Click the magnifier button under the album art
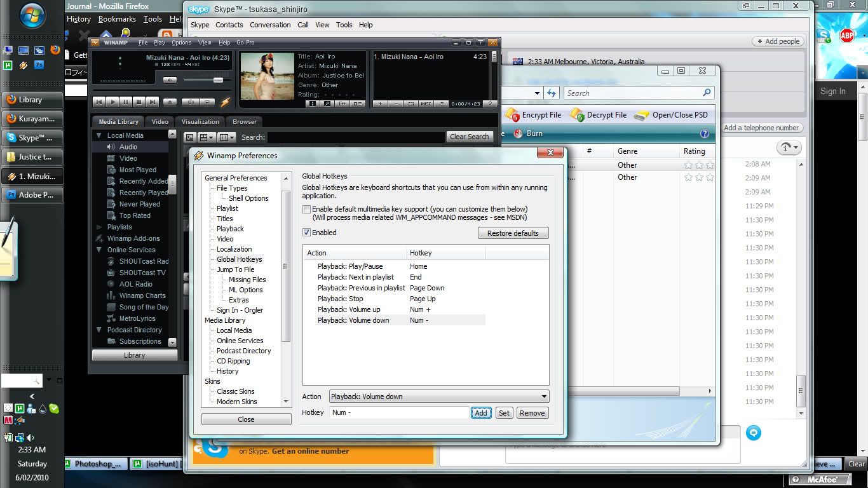This screenshot has width=868, height=488. 327,104
